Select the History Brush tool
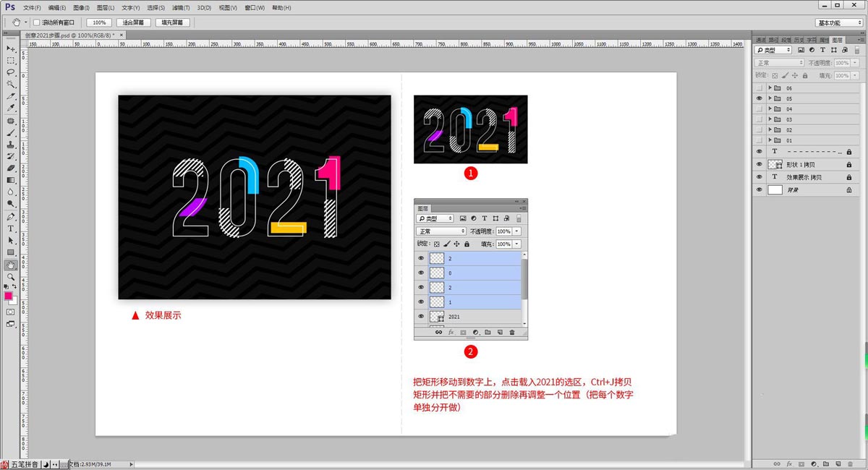The height and width of the screenshot is (470, 868). [11, 156]
